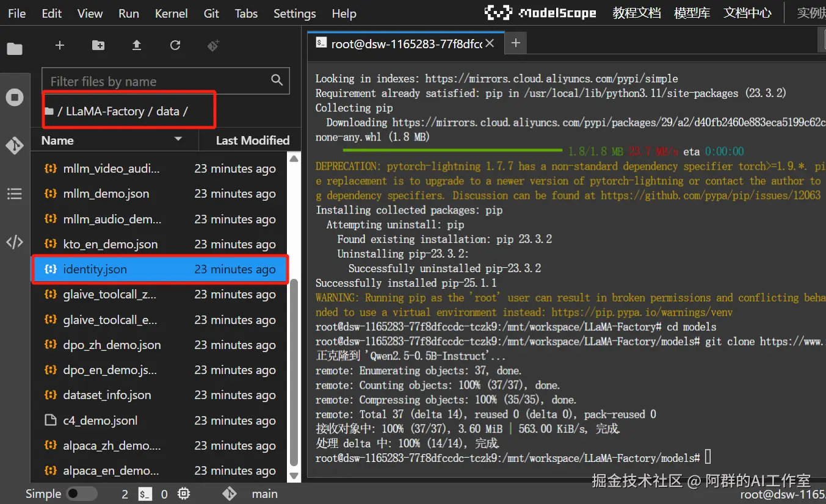
Task: Sort files by Last Modified column
Action: 253,140
